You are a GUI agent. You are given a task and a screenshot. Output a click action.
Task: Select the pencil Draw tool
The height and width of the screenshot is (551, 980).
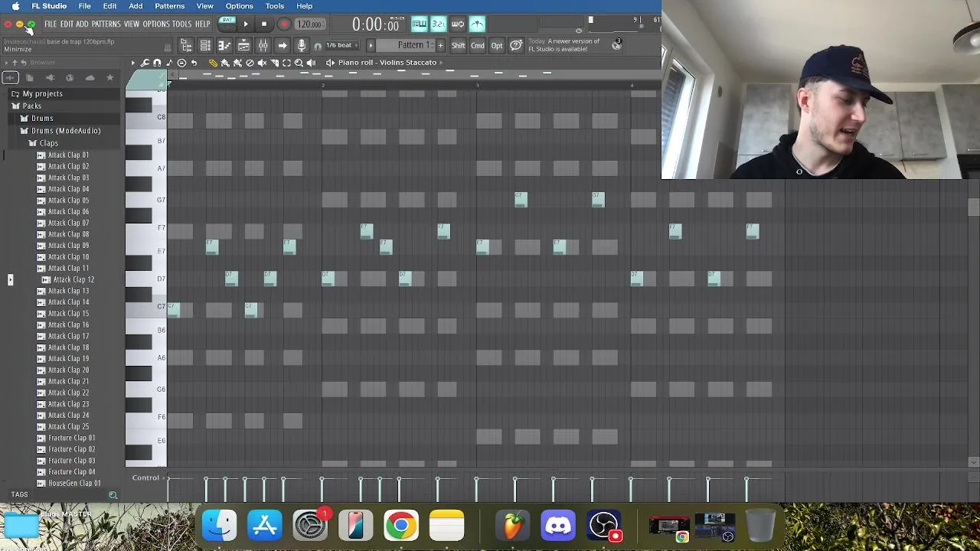tap(213, 63)
